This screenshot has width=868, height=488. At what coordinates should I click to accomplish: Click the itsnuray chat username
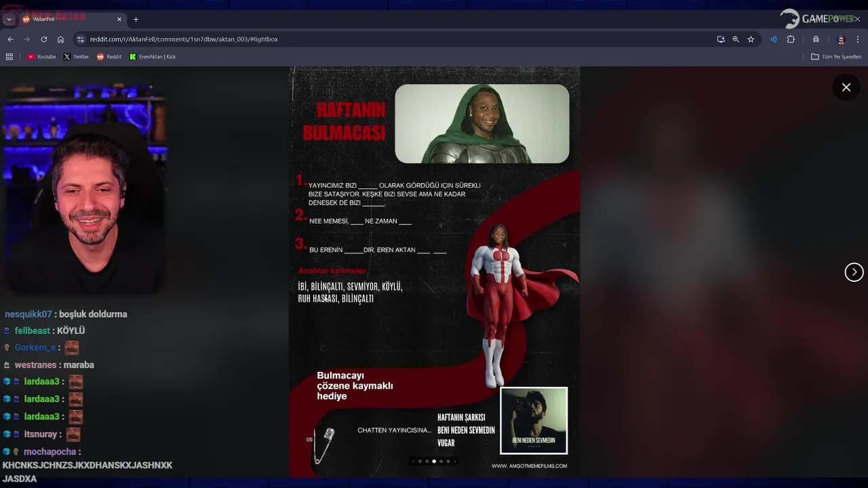coord(40,434)
